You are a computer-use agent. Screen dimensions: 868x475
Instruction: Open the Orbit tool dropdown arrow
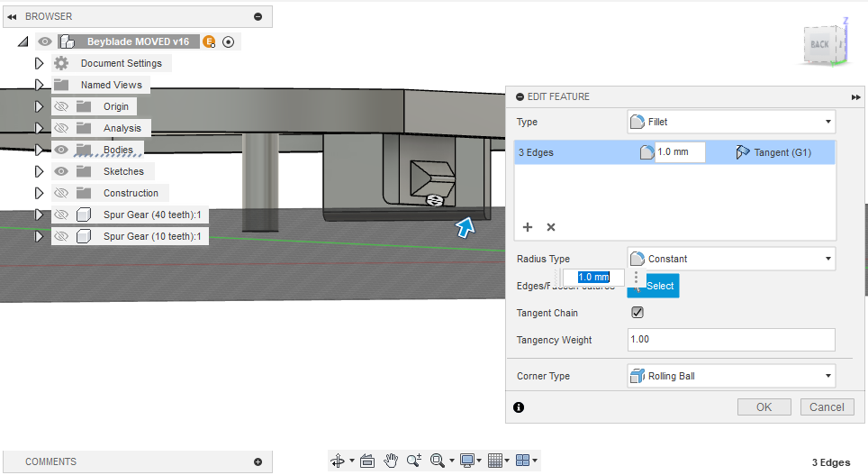point(352,461)
